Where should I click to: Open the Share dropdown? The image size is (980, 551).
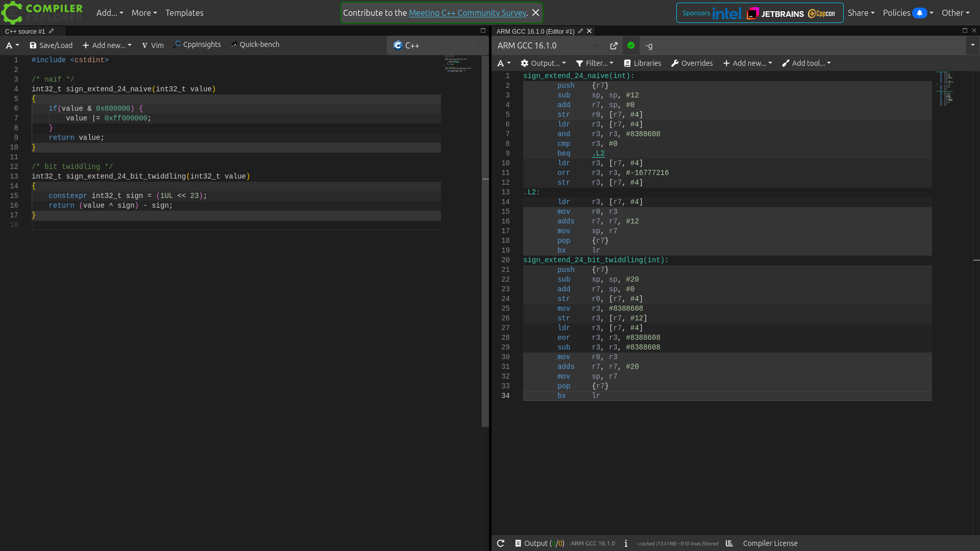pyautogui.click(x=861, y=13)
